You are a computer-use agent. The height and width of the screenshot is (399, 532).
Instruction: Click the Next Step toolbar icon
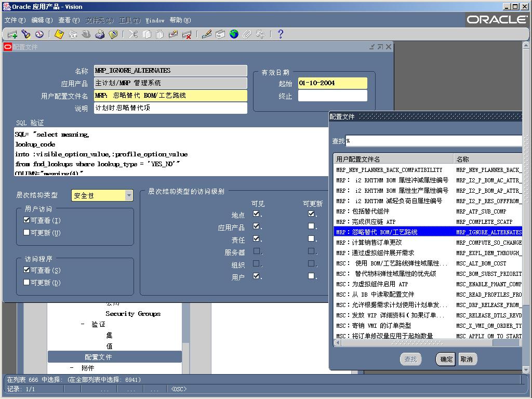(73, 34)
